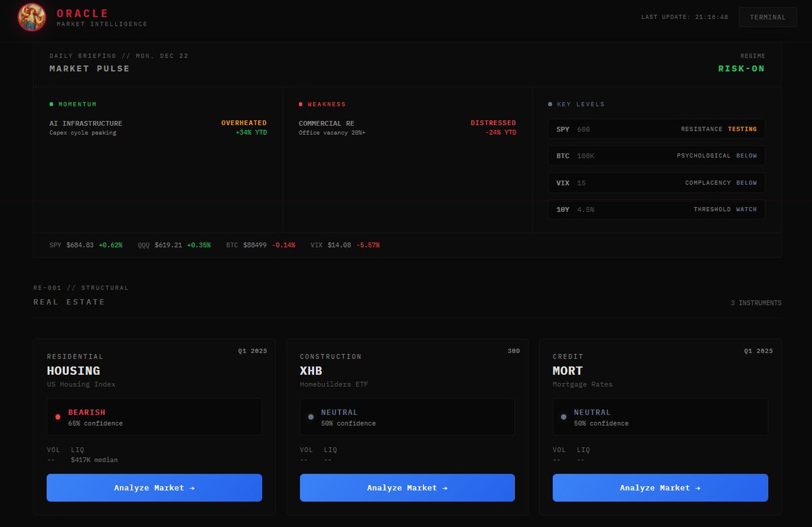
Task: Click the RISK-ON regime label
Action: (742, 68)
